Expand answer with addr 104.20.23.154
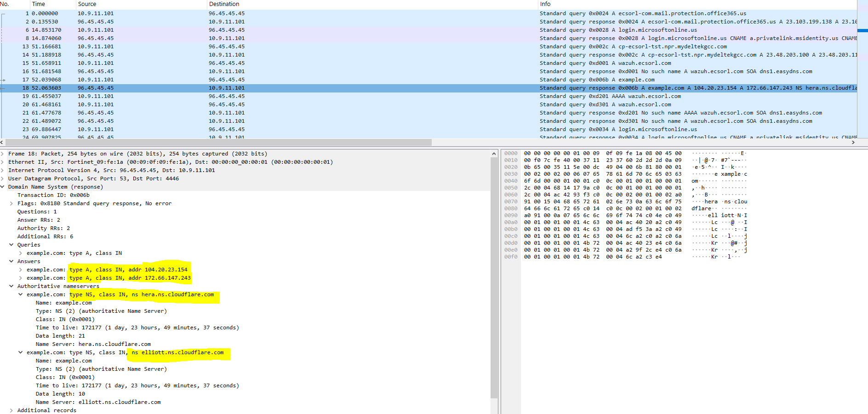This screenshot has height=414, width=868. pos(21,270)
